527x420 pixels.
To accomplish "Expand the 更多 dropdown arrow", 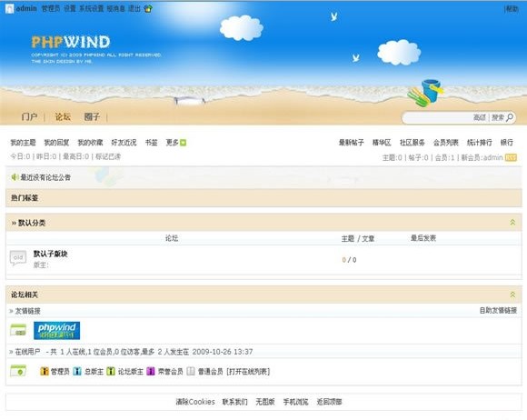I will (x=184, y=143).
